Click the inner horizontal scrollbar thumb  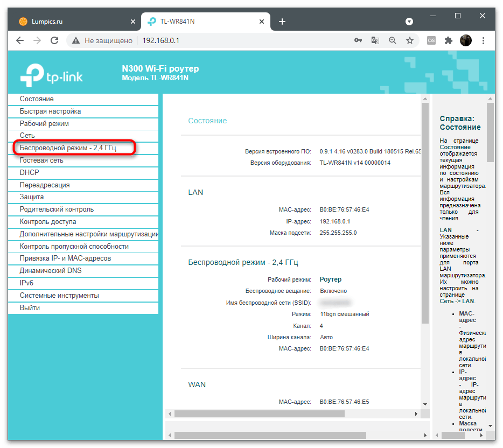[x=259, y=414]
